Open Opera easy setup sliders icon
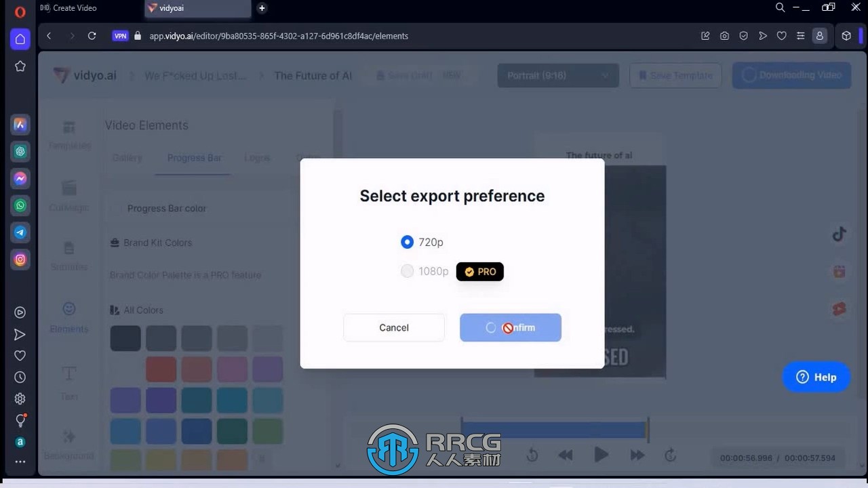Screen dimensions: 868x488 click(801, 36)
